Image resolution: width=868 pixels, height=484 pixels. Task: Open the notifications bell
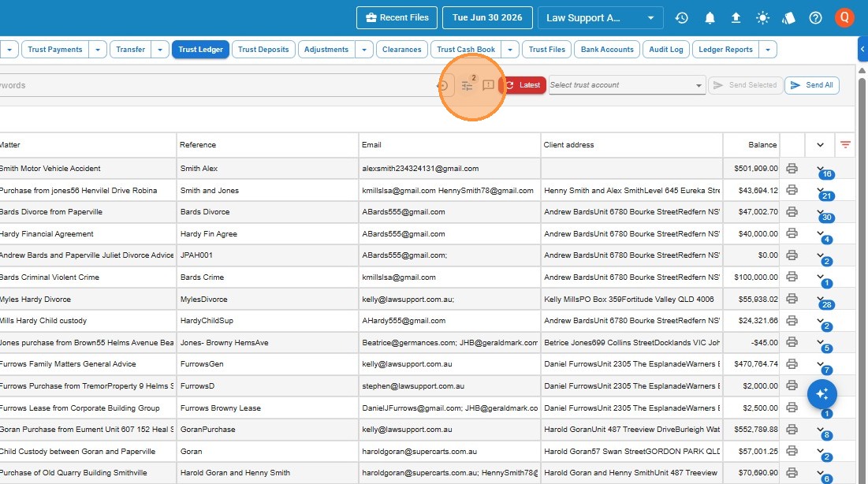[x=710, y=17]
